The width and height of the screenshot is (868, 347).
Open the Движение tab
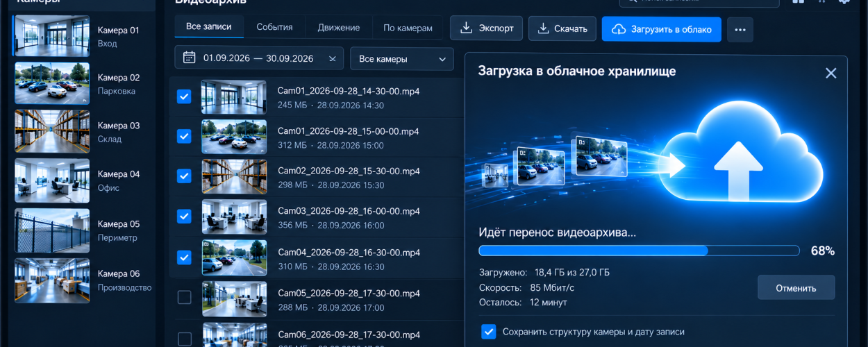(339, 28)
